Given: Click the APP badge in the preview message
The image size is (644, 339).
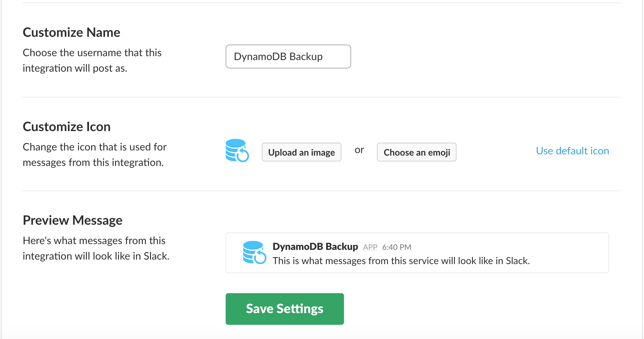Looking at the screenshot, I should [x=370, y=247].
